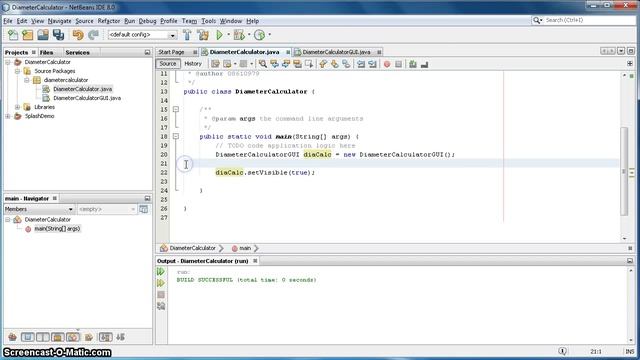The image size is (640, 360).
Task: Click the Debug Project icon
Action: [x=239, y=35]
